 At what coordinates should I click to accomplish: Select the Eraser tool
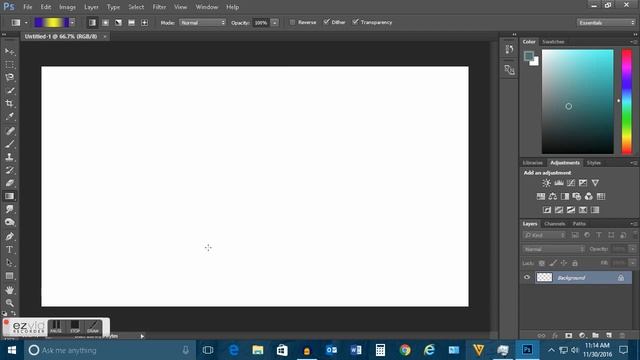point(9,183)
